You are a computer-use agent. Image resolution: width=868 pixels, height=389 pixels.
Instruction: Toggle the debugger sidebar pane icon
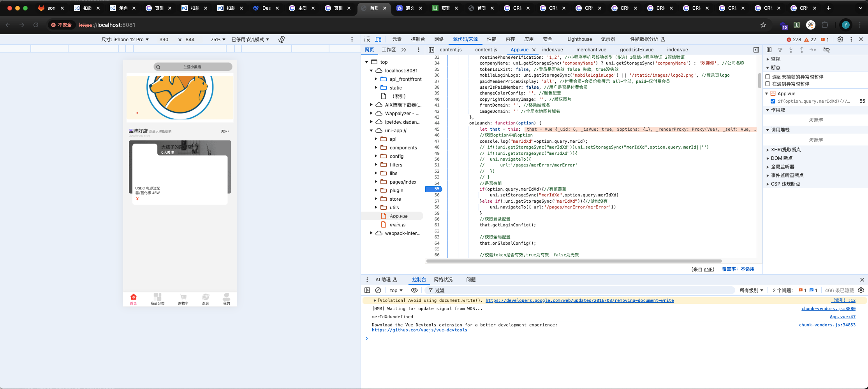(x=756, y=50)
